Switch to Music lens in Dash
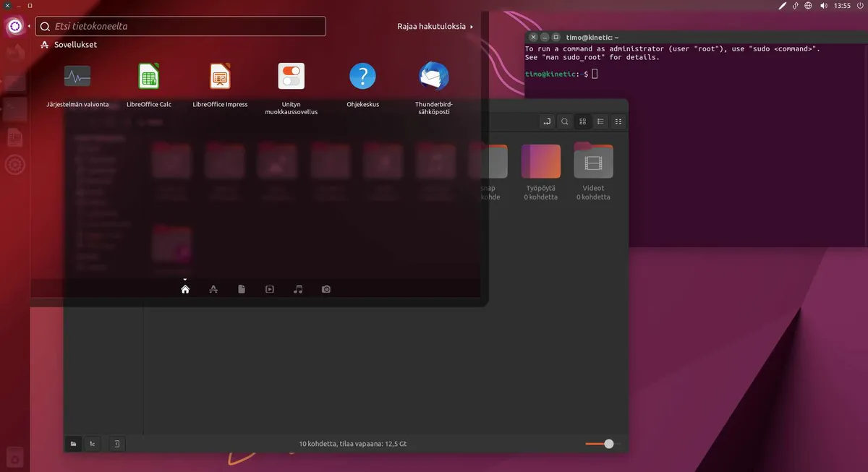The image size is (868, 472). point(298,289)
